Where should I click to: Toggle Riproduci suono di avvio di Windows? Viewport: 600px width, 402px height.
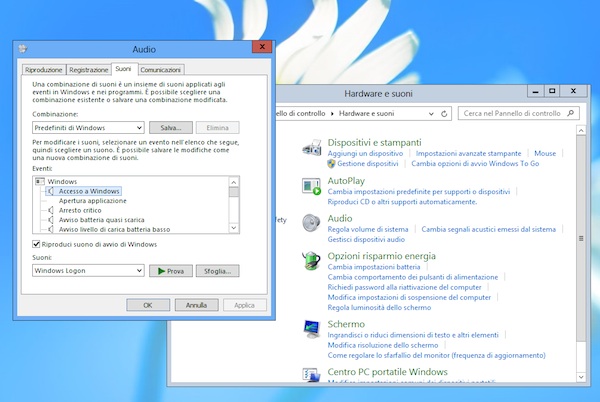pyautogui.click(x=36, y=244)
